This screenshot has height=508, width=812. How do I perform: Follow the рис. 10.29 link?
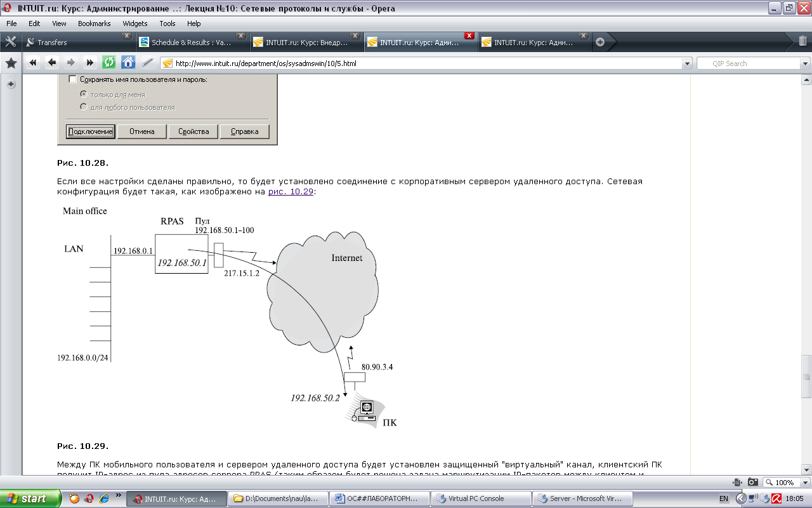[291, 192]
